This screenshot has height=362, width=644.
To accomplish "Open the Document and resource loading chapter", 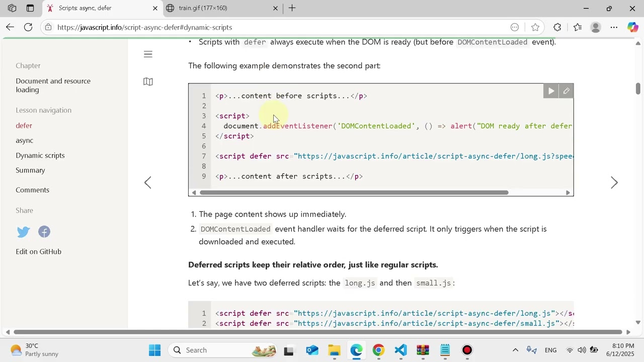I will coord(53,85).
